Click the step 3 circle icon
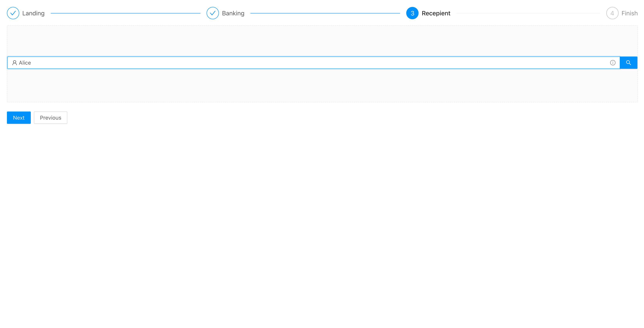The height and width of the screenshot is (328, 644). (412, 13)
